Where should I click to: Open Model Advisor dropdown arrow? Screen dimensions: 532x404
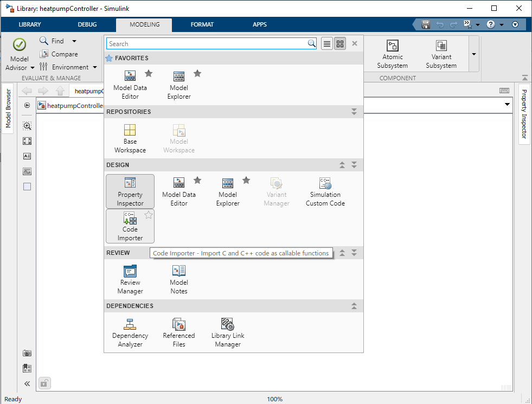[x=33, y=67]
